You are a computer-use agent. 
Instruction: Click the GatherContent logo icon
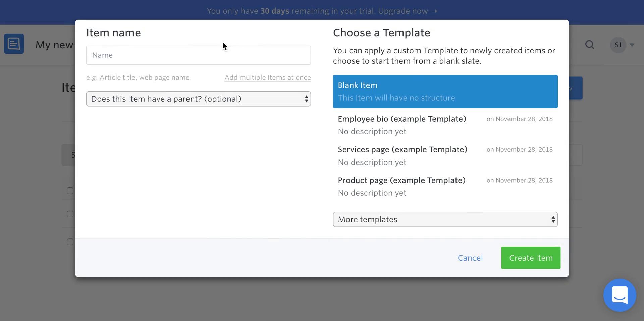tap(14, 44)
